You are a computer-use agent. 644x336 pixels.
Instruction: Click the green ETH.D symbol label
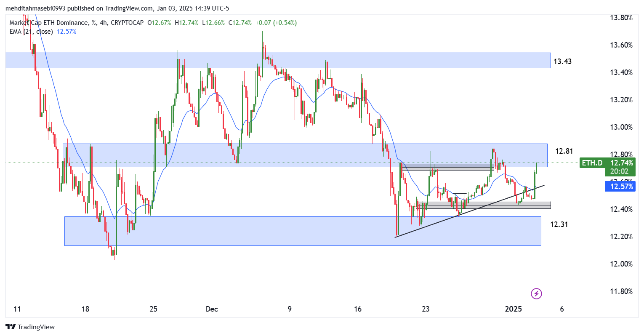592,163
